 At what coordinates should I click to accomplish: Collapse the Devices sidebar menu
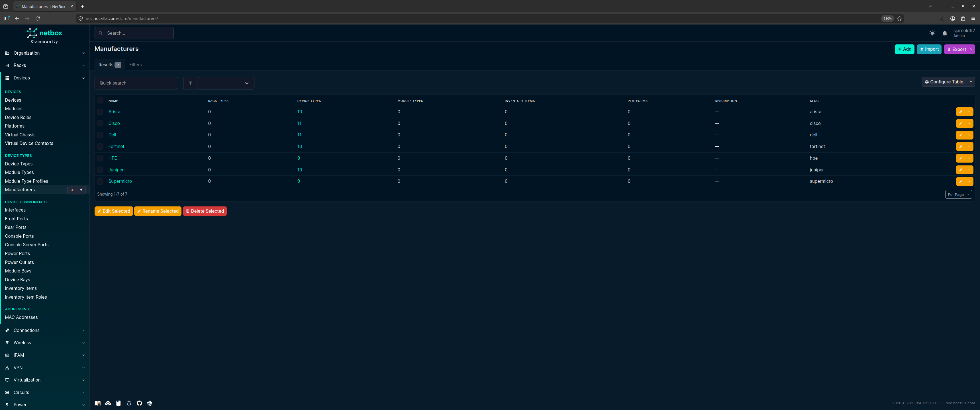pos(44,78)
